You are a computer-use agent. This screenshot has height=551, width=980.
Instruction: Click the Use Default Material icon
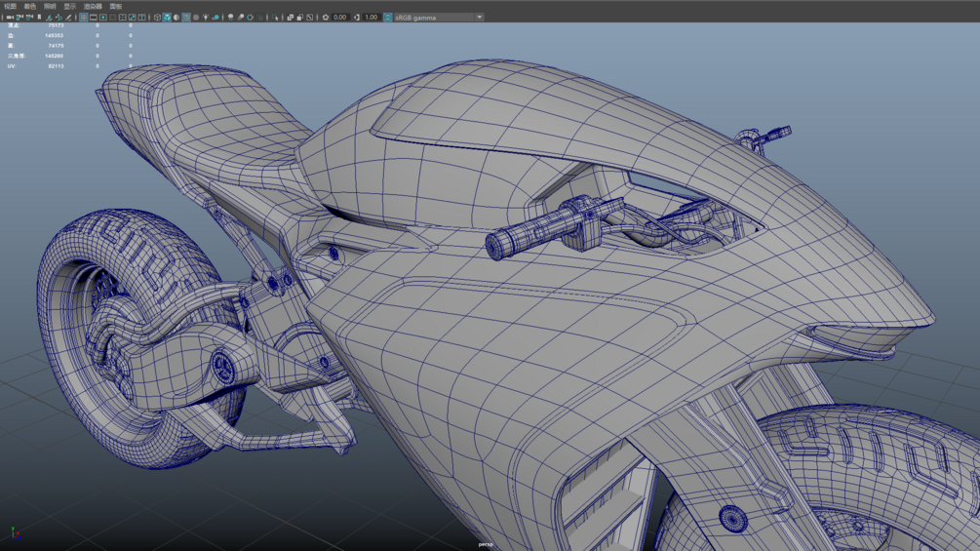pos(176,18)
